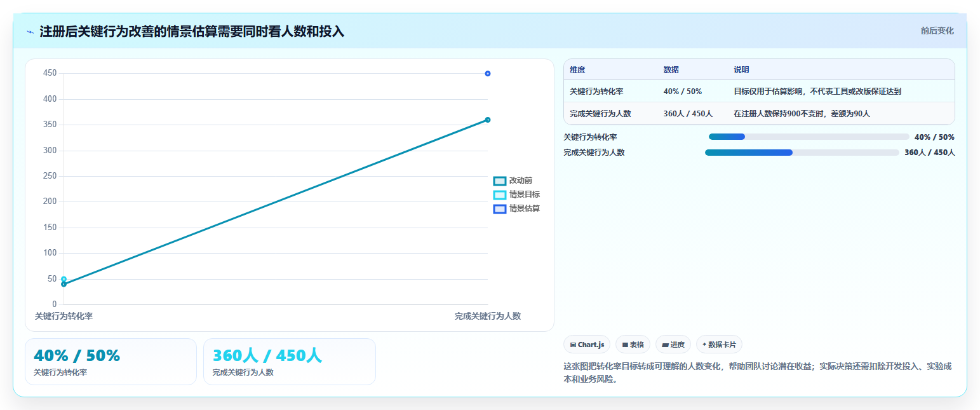Screen dimensions: 980x410
Task: Click the chart data point at 360
Action: pyautogui.click(x=488, y=120)
